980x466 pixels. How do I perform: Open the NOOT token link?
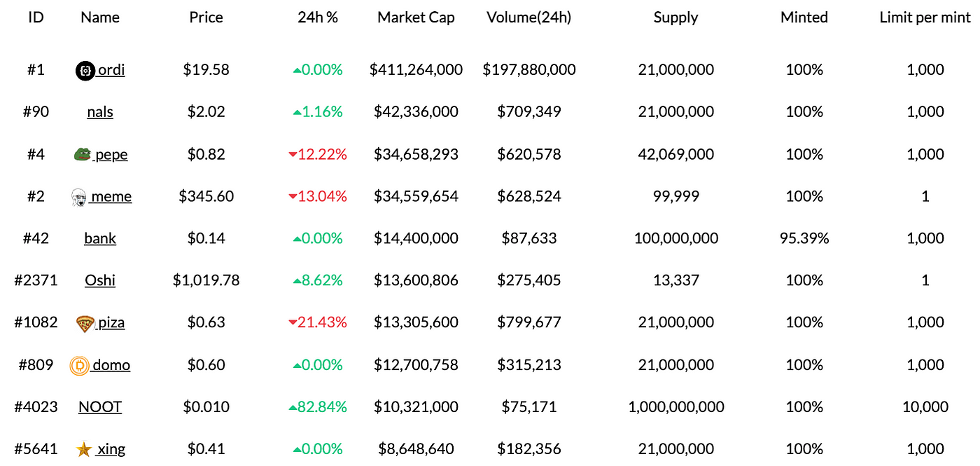pos(100,406)
